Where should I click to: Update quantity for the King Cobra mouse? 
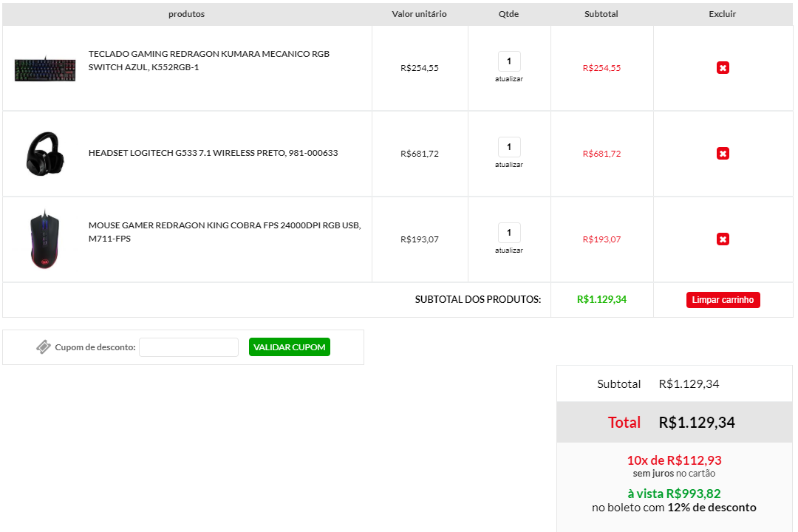pos(509,250)
